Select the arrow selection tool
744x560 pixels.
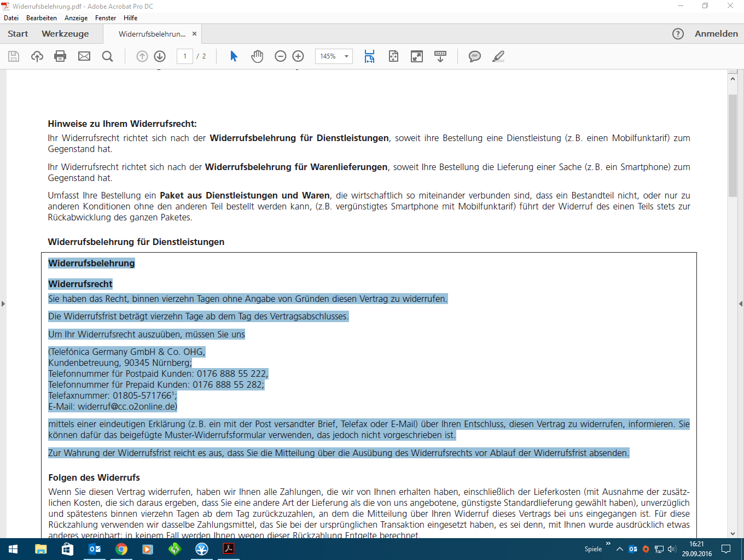tap(234, 56)
